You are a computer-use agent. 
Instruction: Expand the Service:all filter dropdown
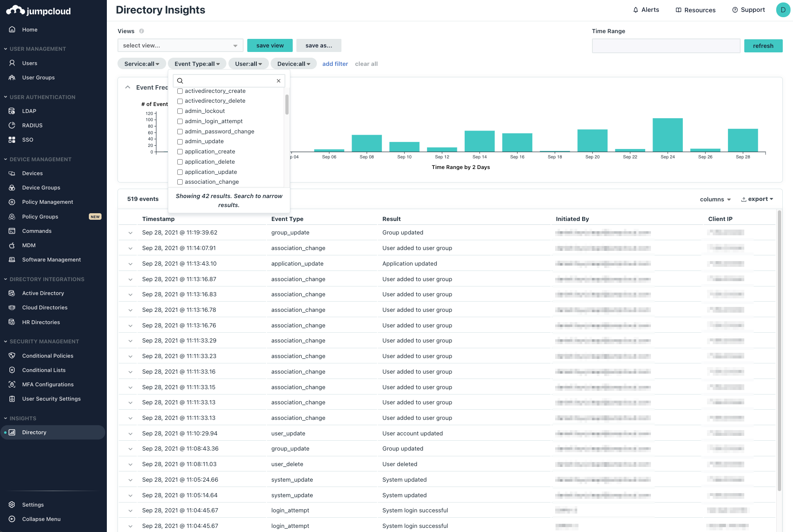coord(142,64)
